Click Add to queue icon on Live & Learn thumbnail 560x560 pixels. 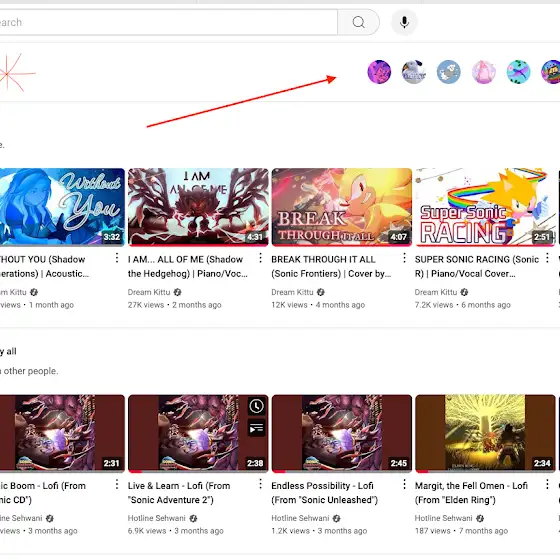click(256, 428)
